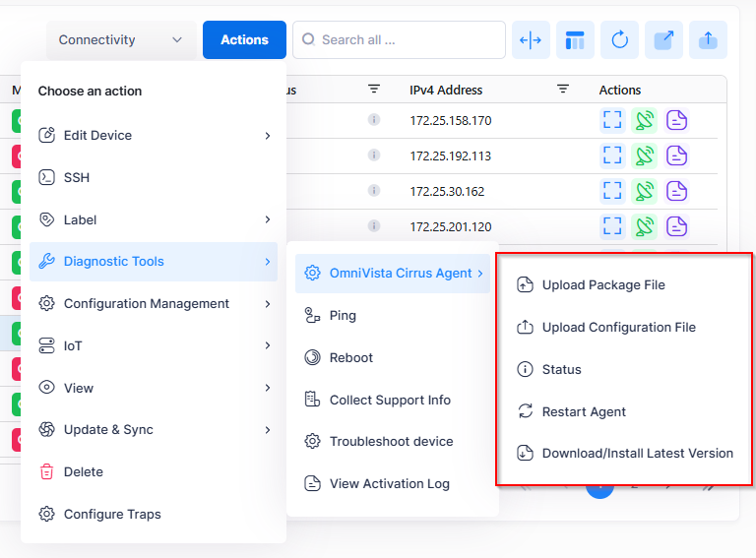
Task: Expand the Edit Device submenu
Action: (x=153, y=136)
